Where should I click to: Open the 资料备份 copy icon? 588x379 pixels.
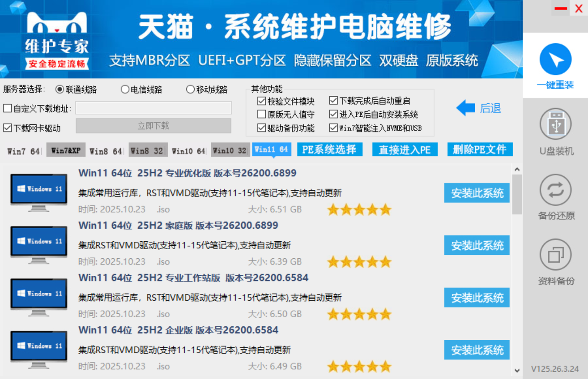click(x=555, y=255)
